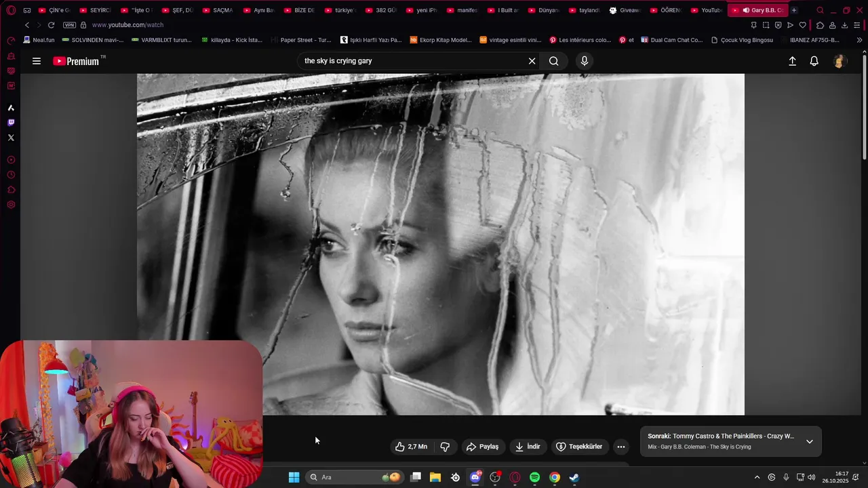Open the browser extensions cube icon
This screenshot has height=488, width=868.
point(820,25)
